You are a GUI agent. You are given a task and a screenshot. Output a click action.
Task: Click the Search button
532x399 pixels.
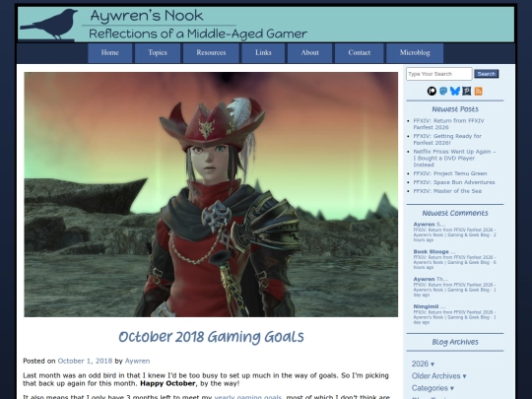point(487,74)
